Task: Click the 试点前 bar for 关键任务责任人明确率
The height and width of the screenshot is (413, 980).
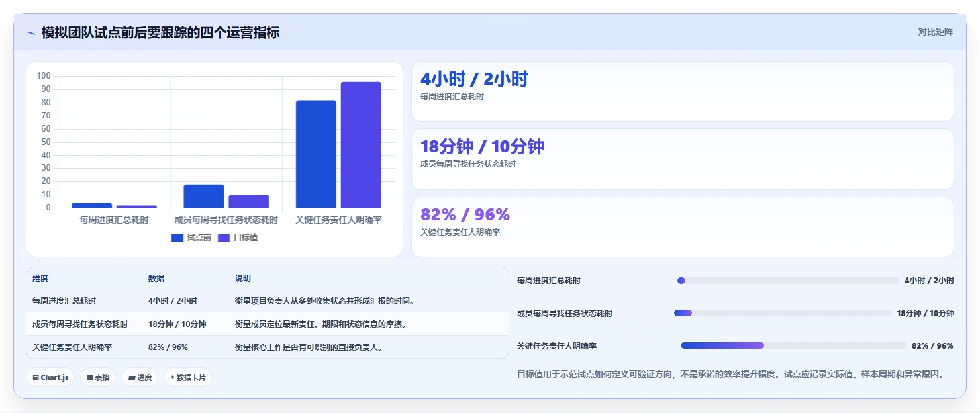Action: (x=316, y=154)
